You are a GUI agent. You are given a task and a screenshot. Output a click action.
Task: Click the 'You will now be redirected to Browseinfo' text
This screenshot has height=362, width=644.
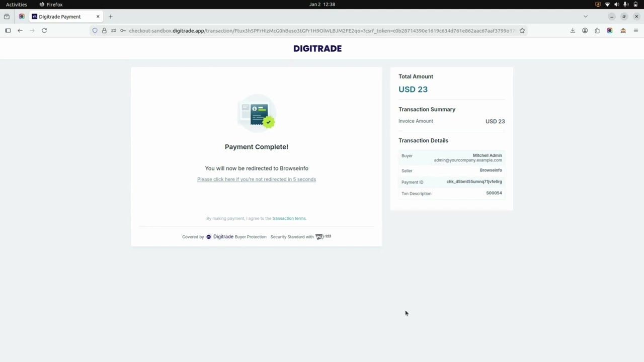(257, 168)
